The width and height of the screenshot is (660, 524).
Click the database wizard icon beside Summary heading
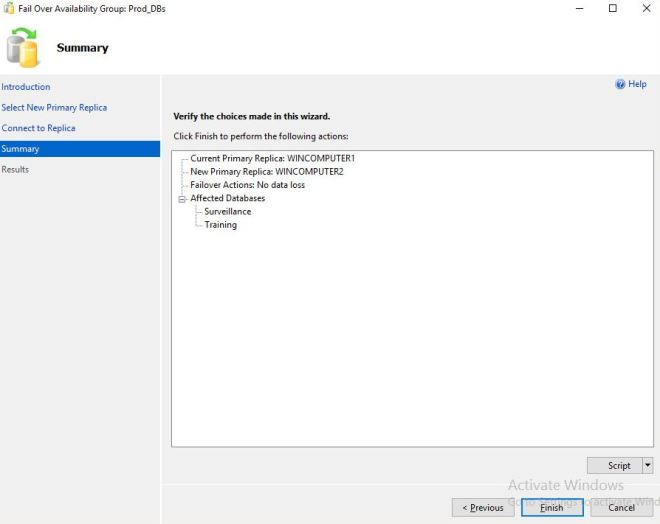[23, 47]
